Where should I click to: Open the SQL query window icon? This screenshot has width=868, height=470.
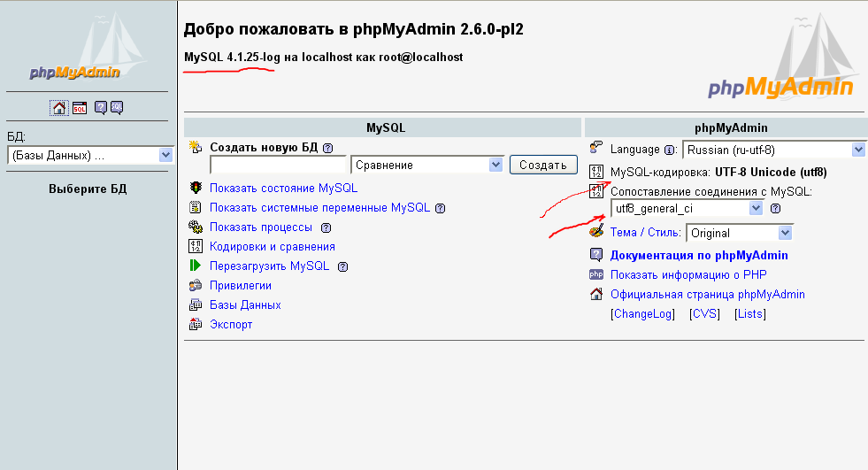(x=80, y=107)
